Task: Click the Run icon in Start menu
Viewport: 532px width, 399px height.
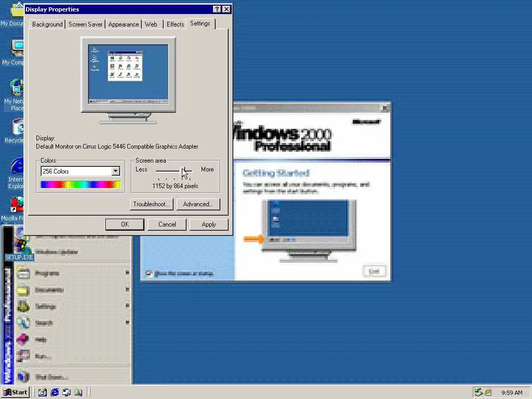Action: pos(23,356)
